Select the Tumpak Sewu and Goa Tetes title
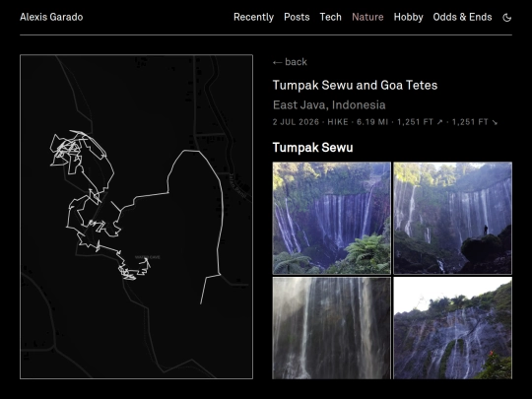This screenshot has height=399, width=532. tap(355, 85)
